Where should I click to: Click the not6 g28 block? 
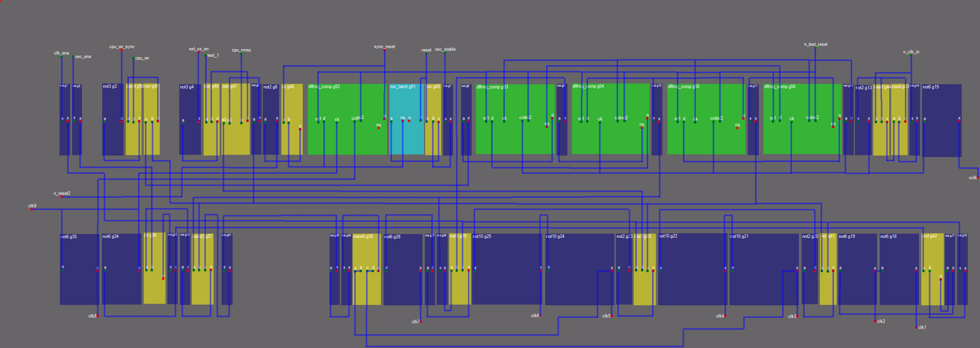coord(403,269)
